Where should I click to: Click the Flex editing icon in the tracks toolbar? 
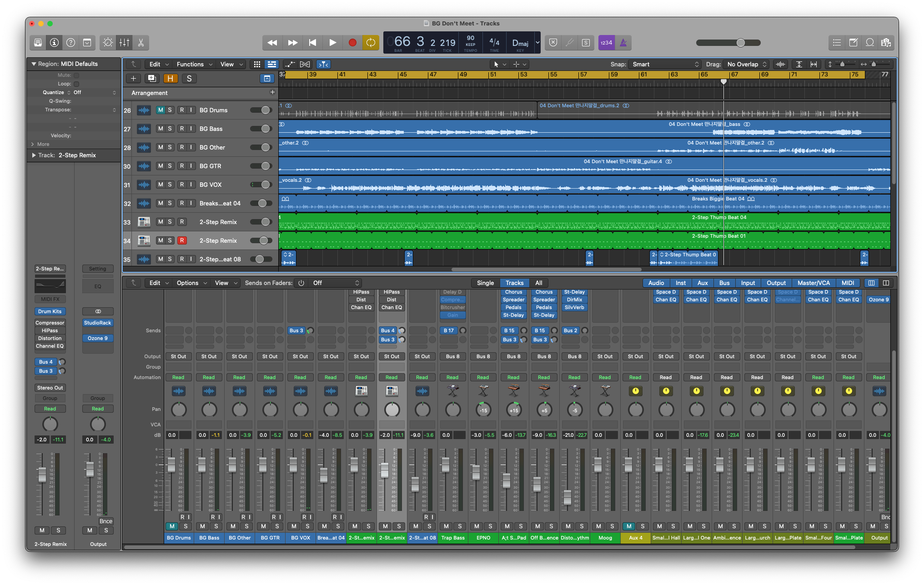click(305, 64)
